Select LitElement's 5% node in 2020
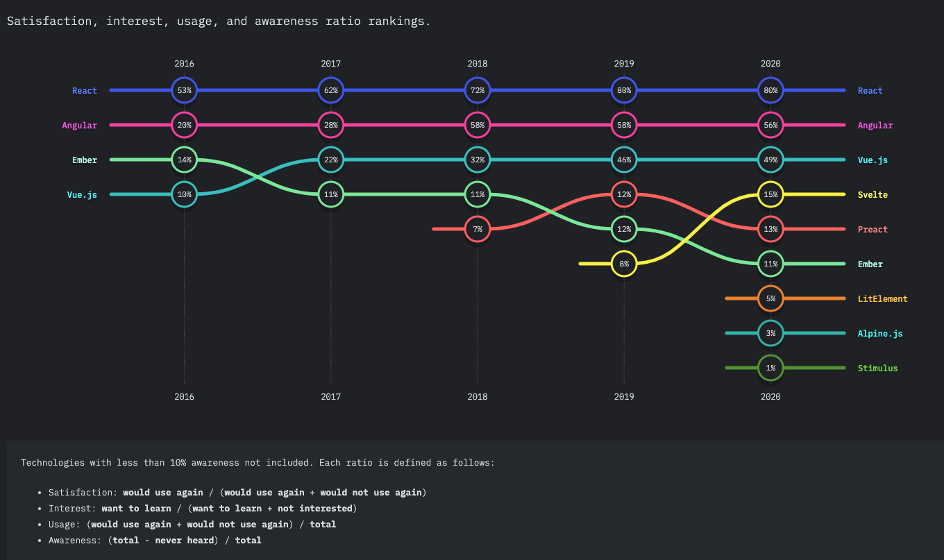Viewport: 944px width, 560px height. click(x=770, y=298)
